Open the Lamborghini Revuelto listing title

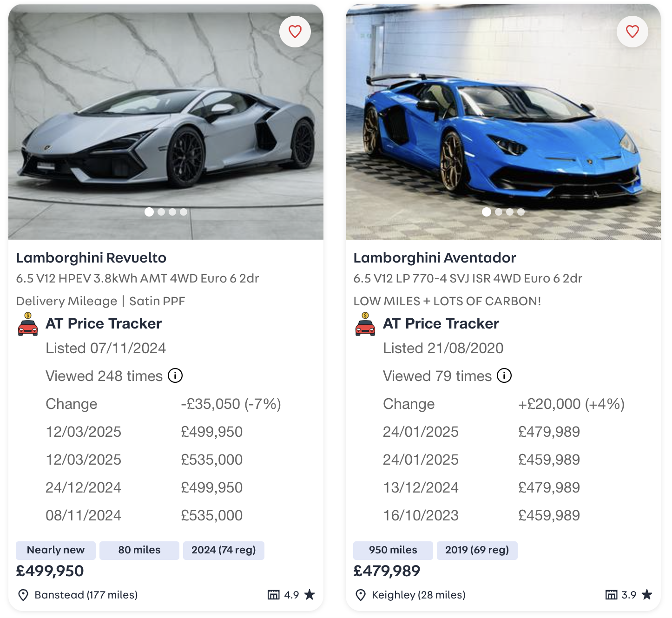91,257
